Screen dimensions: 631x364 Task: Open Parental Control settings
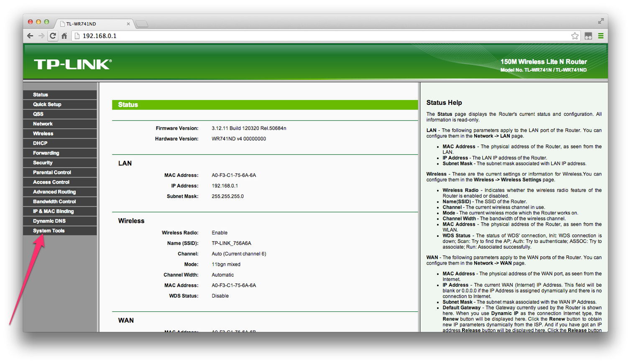(x=52, y=173)
